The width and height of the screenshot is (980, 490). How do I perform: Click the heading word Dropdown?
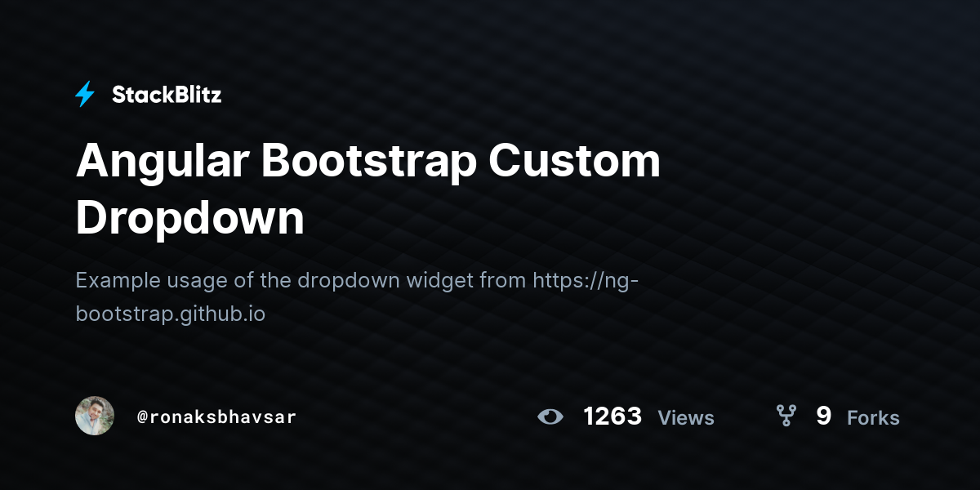click(189, 218)
